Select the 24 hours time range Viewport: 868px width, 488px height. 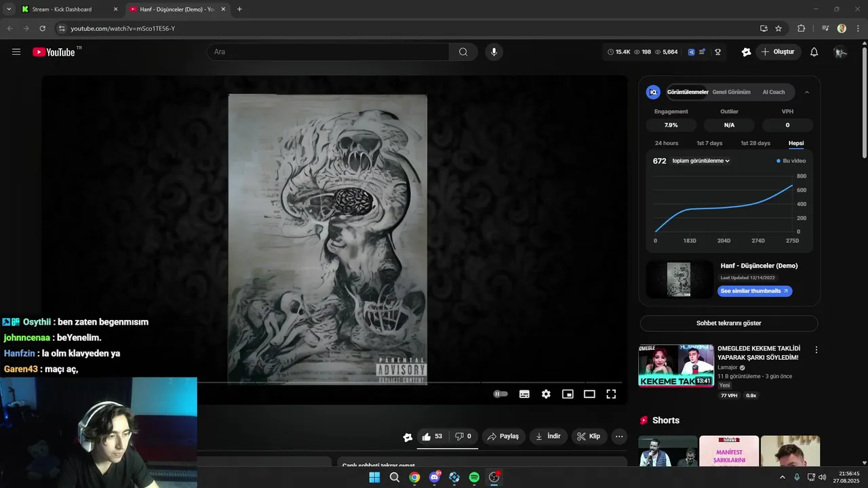tap(667, 143)
